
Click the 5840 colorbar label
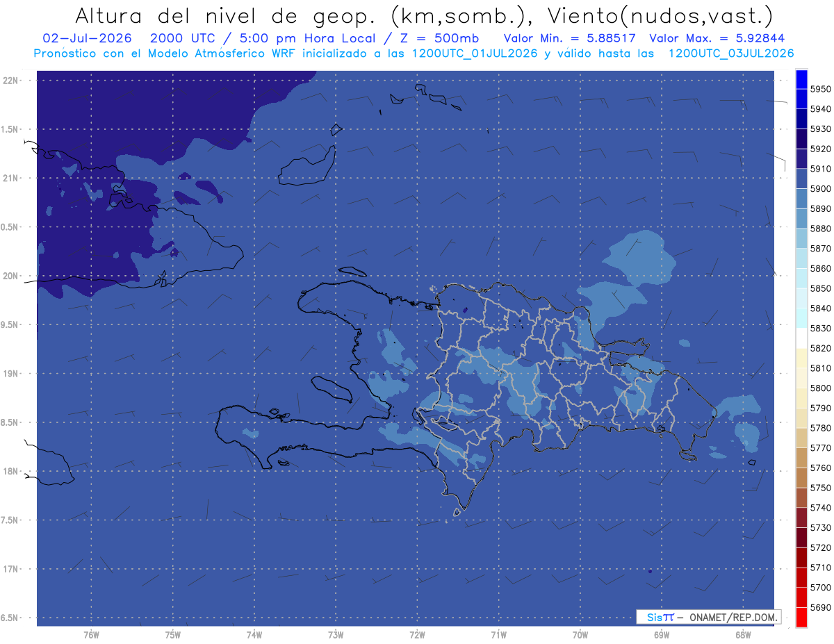point(820,308)
